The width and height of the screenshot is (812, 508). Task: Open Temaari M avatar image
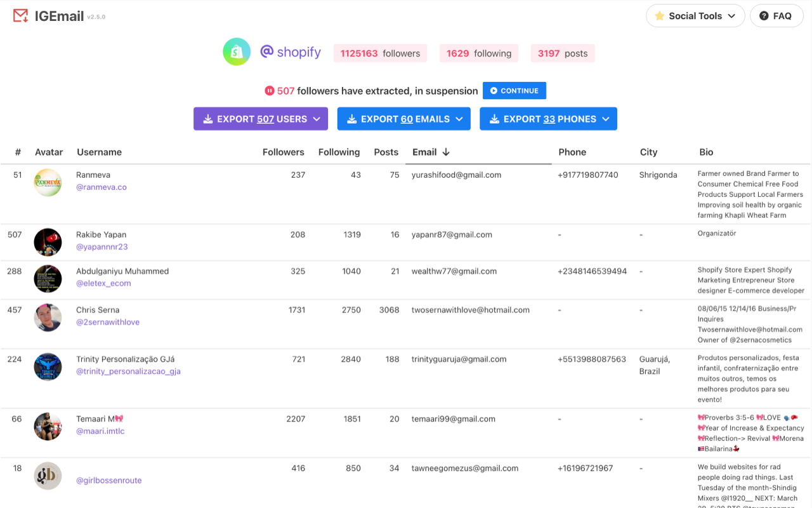coord(48,426)
